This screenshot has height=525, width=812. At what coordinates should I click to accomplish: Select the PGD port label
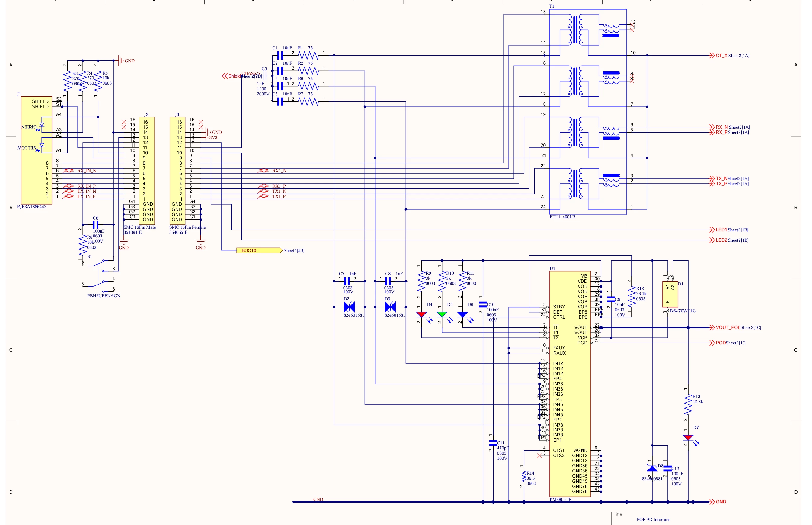point(720,343)
